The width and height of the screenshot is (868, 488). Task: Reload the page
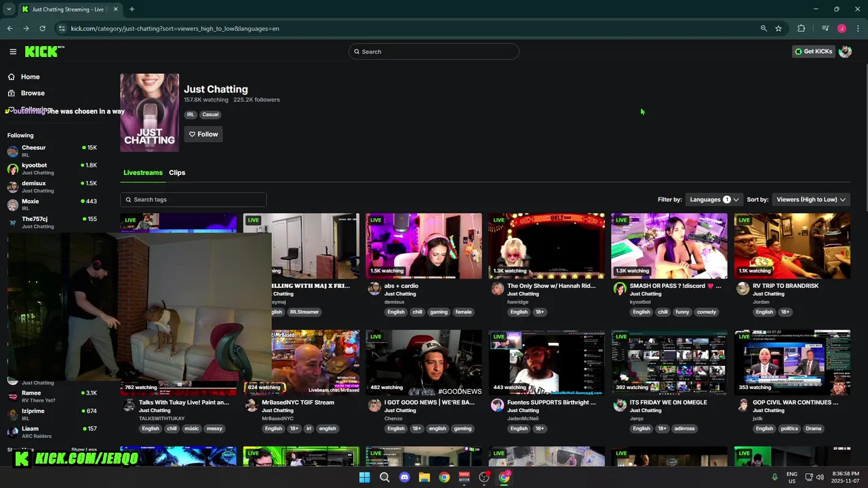[x=42, y=28]
